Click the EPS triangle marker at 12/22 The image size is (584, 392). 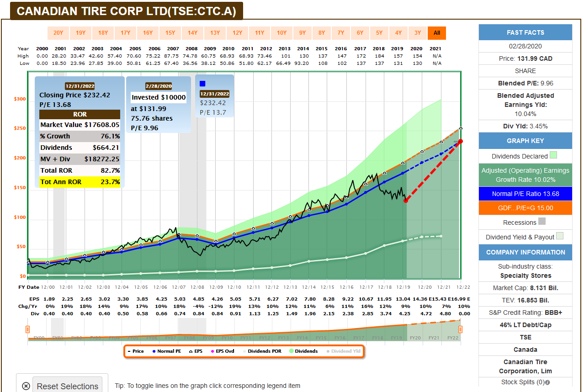461,128
